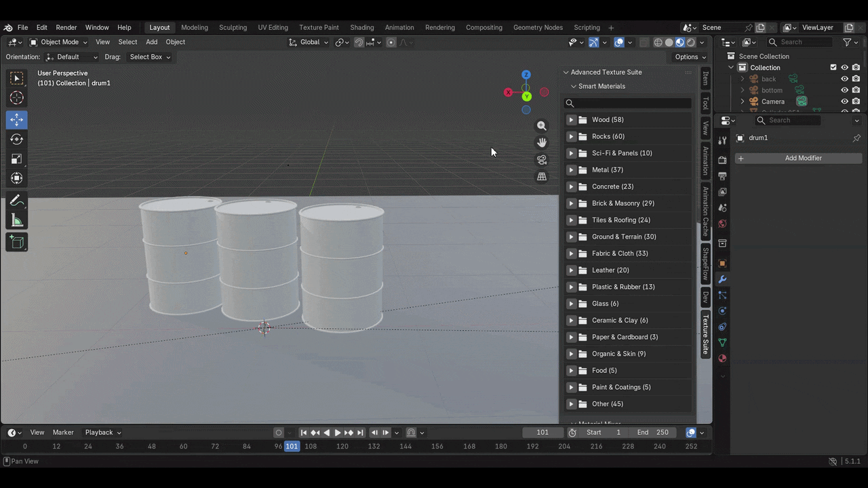Switch to the Sculpting workspace tab
The width and height of the screenshot is (868, 488).
coord(233,28)
